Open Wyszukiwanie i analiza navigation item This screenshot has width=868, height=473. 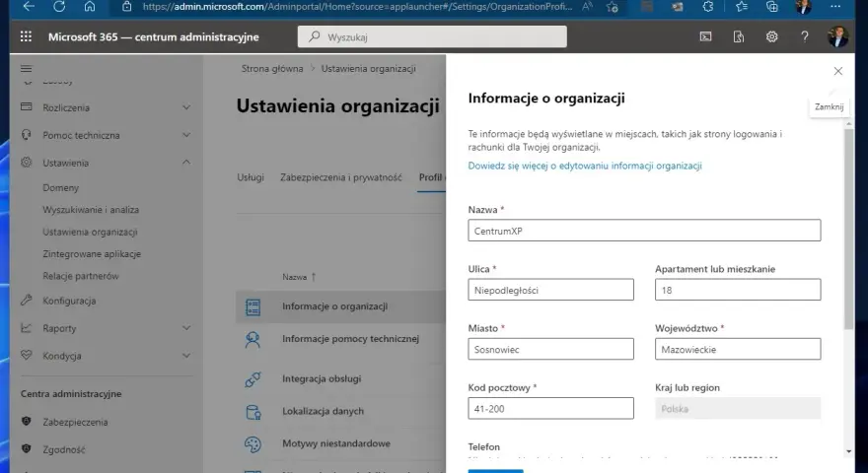[x=91, y=210]
